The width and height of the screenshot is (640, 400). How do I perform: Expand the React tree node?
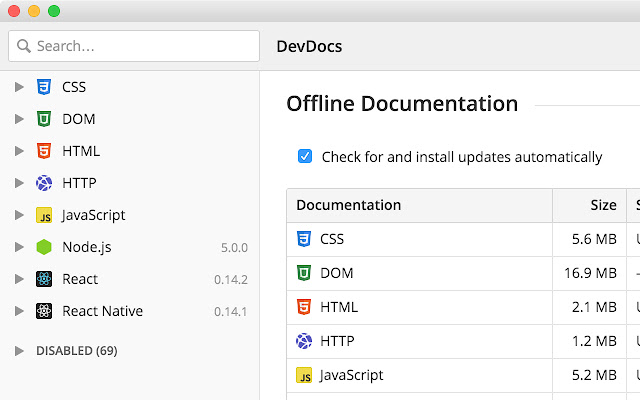tap(19, 279)
